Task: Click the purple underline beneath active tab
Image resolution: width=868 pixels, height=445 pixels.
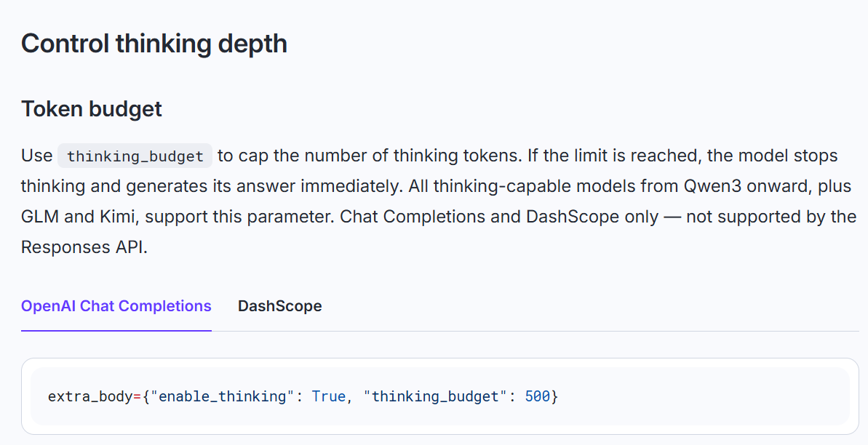Action: click(x=116, y=330)
